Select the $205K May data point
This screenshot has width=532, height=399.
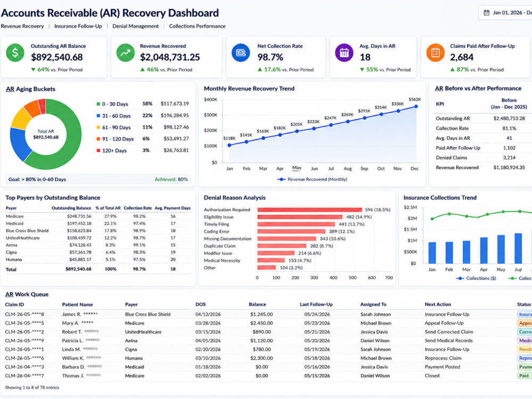[x=297, y=131]
